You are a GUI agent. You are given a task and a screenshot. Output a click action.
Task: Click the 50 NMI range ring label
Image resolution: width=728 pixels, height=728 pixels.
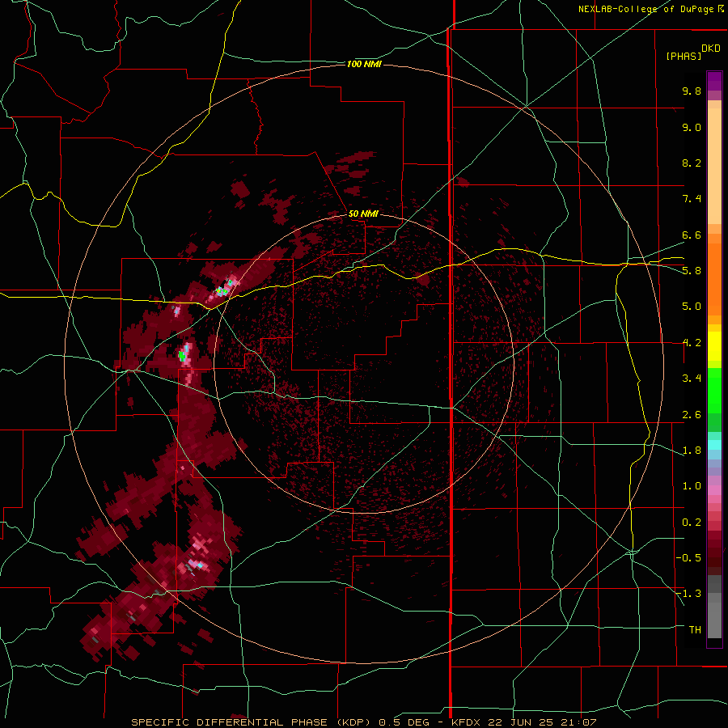(x=363, y=214)
